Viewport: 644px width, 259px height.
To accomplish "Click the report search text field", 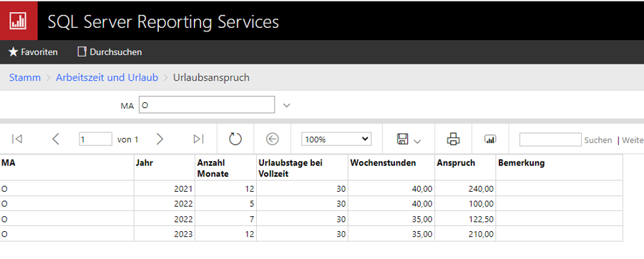I will point(550,140).
